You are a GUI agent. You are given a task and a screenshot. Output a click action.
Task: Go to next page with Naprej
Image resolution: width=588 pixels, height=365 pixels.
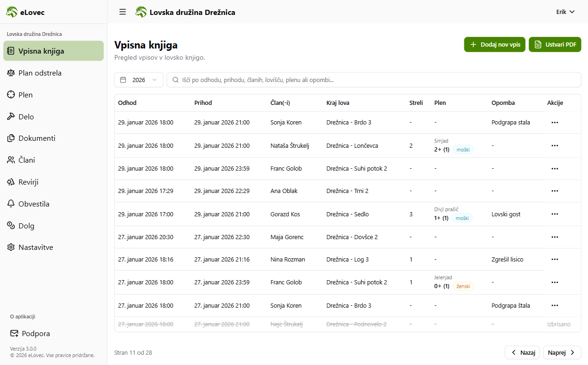(x=562, y=352)
